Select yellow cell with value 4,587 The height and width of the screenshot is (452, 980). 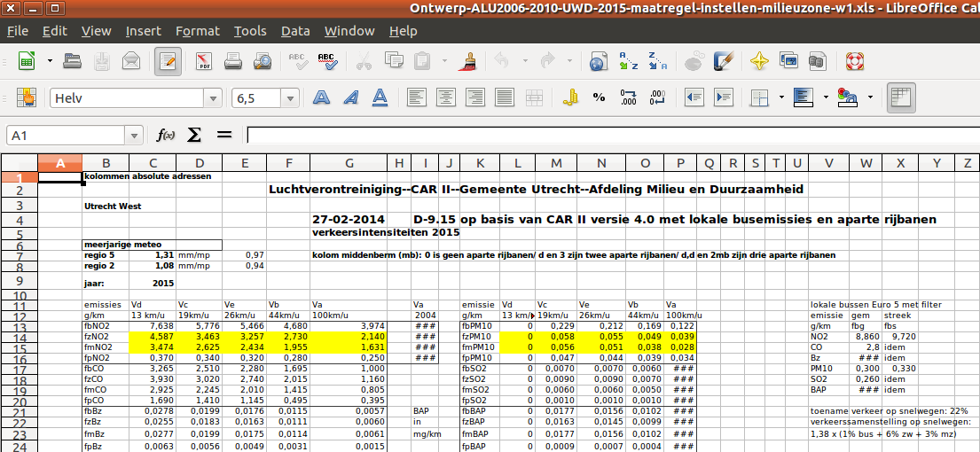click(153, 339)
